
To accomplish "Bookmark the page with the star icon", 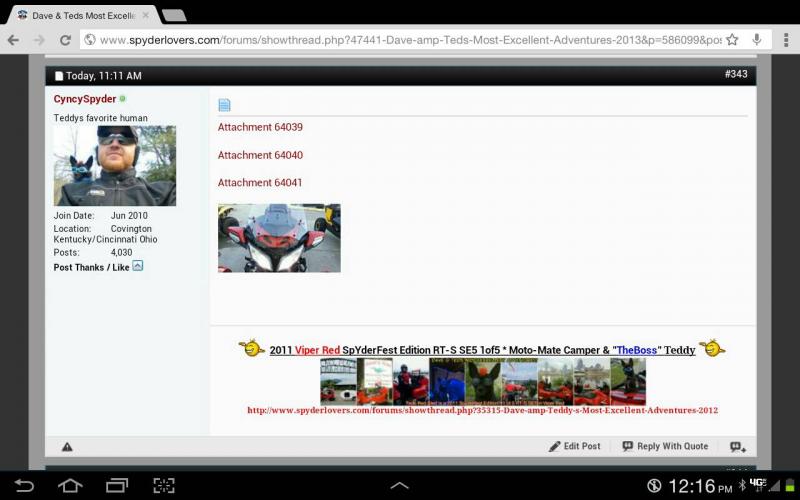I will (x=732, y=39).
